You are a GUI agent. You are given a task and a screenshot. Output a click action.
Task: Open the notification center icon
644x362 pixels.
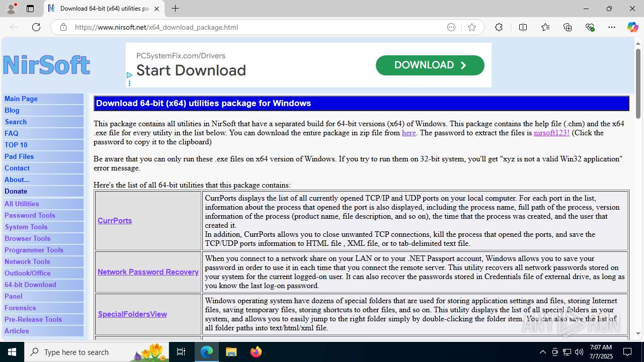627,352
